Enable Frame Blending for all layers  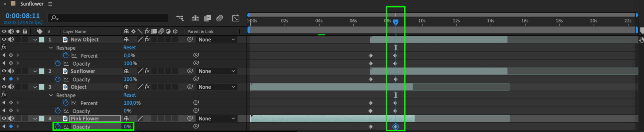tap(207, 18)
